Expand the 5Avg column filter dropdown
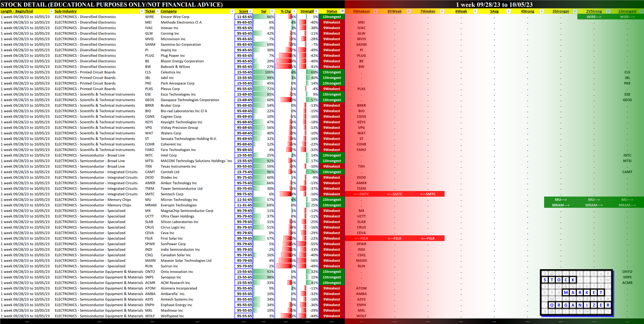The width and height of the screenshot is (644, 324). [x=508, y=11]
